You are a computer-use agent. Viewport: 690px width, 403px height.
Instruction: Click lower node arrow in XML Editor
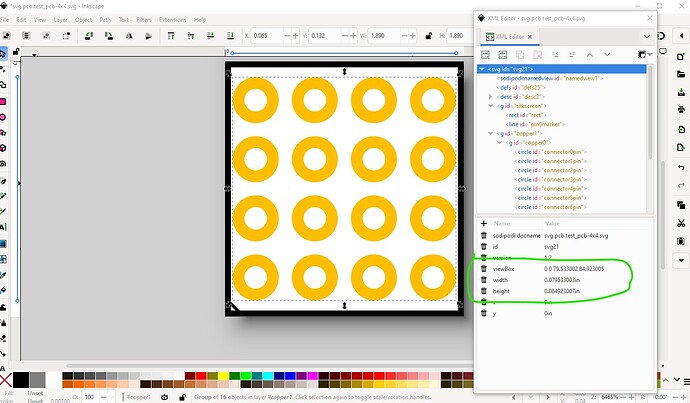click(x=607, y=55)
